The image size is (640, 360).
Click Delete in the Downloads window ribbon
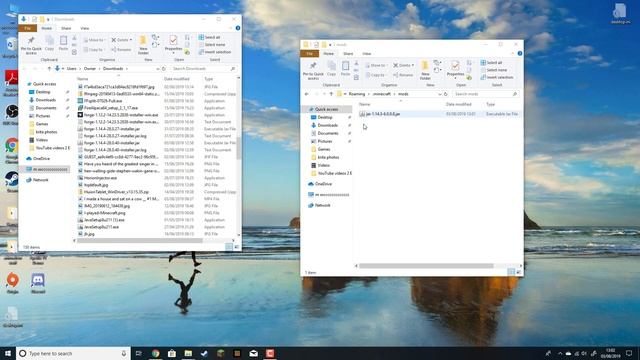click(x=122, y=40)
